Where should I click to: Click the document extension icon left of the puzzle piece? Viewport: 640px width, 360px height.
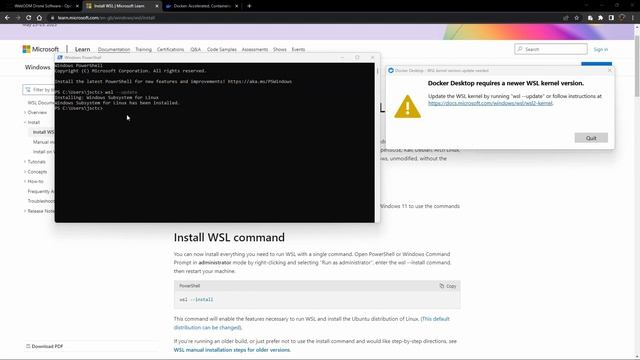tap(590, 18)
